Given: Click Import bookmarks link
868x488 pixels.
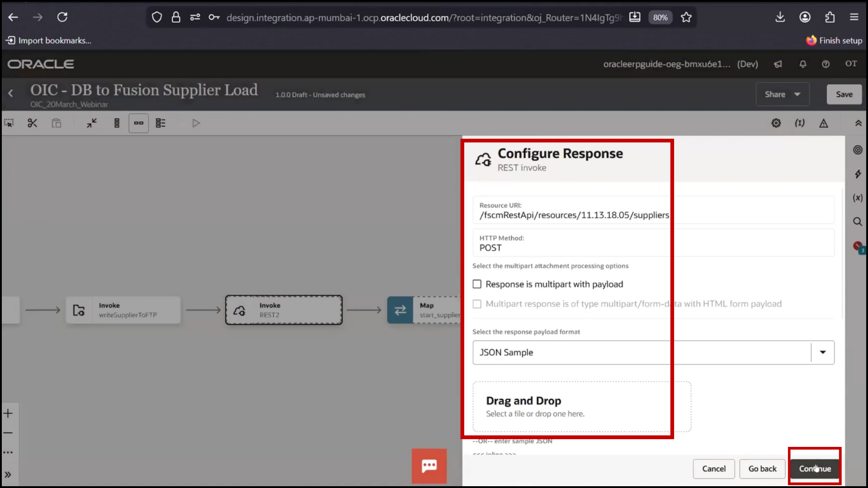Looking at the screenshot, I should pos(48,41).
